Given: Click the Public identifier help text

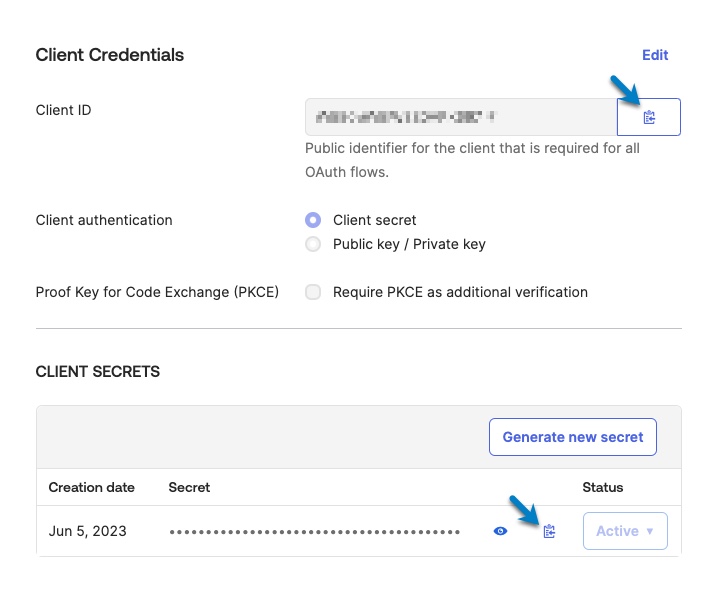Looking at the screenshot, I should coord(472,160).
